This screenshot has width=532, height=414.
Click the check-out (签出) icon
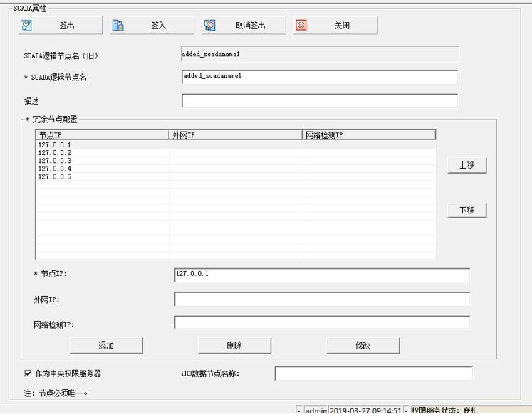(x=26, y=26)
